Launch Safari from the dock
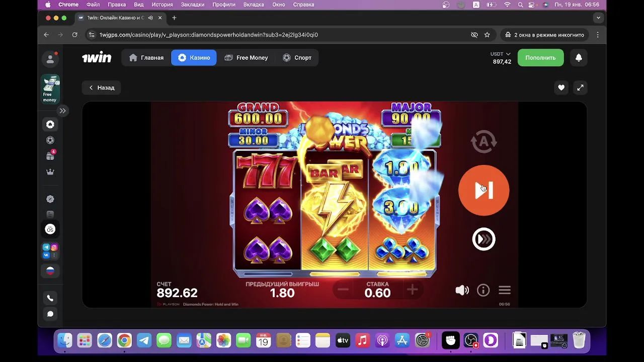The width and height of the screenshot is (644, 362). coord(104,340)
